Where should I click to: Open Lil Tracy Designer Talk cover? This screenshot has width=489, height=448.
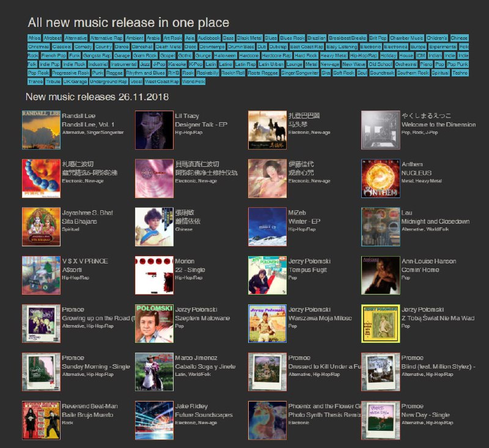(154, 130)
